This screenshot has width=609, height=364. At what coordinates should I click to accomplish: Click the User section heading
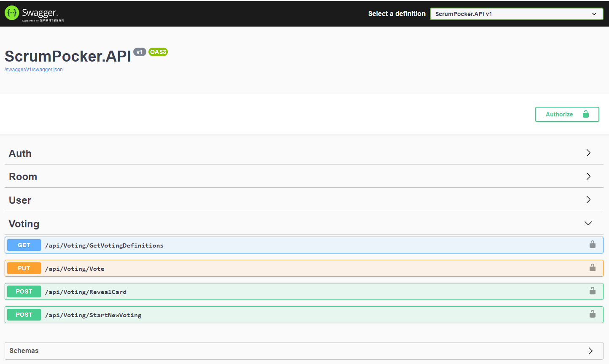tap(20, 200)
